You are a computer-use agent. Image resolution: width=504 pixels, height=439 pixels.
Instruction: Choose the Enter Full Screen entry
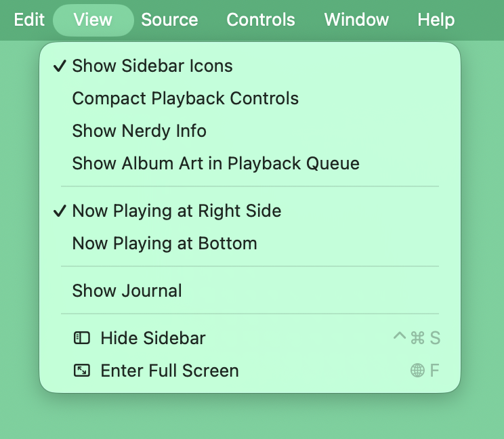169,371
